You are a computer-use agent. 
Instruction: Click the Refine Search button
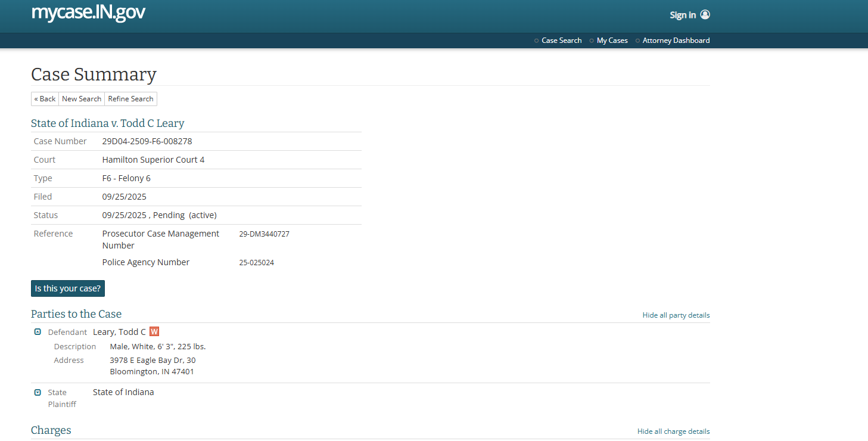point(130,99)
